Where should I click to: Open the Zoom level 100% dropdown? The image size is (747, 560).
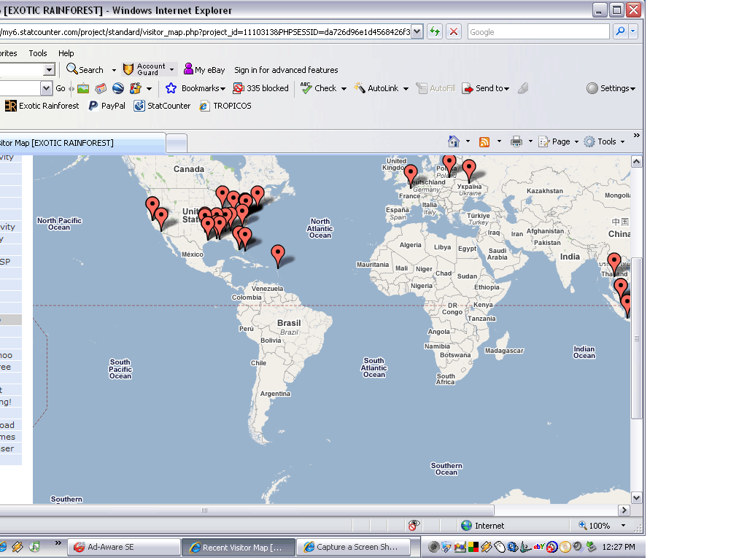623,525
